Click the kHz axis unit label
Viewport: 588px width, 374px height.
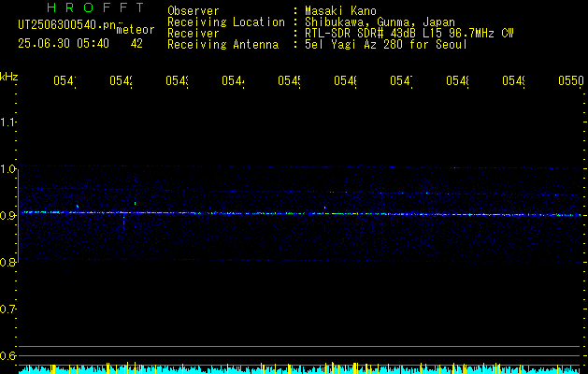8,77
